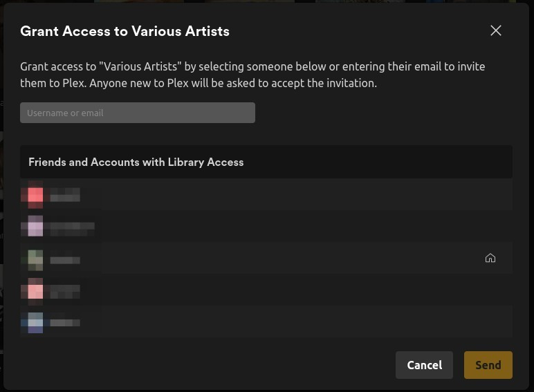The height and width of the screenshot is (392, 534).
Task: Click the Grant Access to Various Artists title
Action: click(125, 31)
